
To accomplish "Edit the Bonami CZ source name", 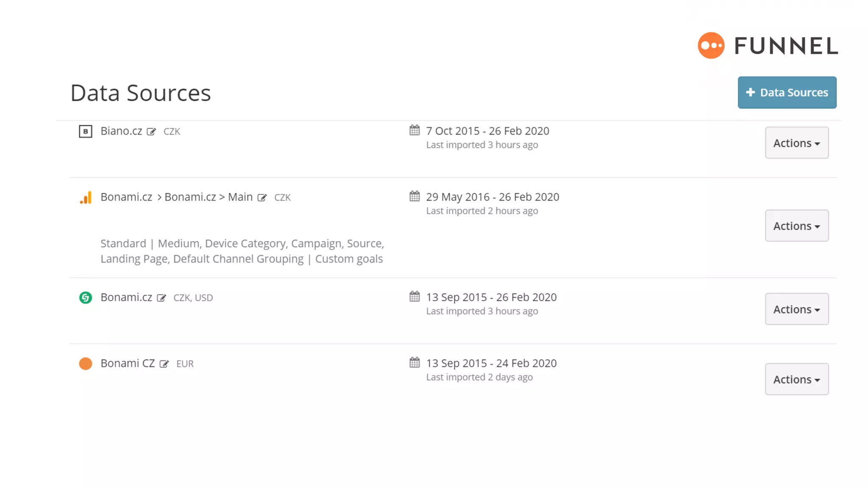I will pyautogui.click(x=164, y=364).
